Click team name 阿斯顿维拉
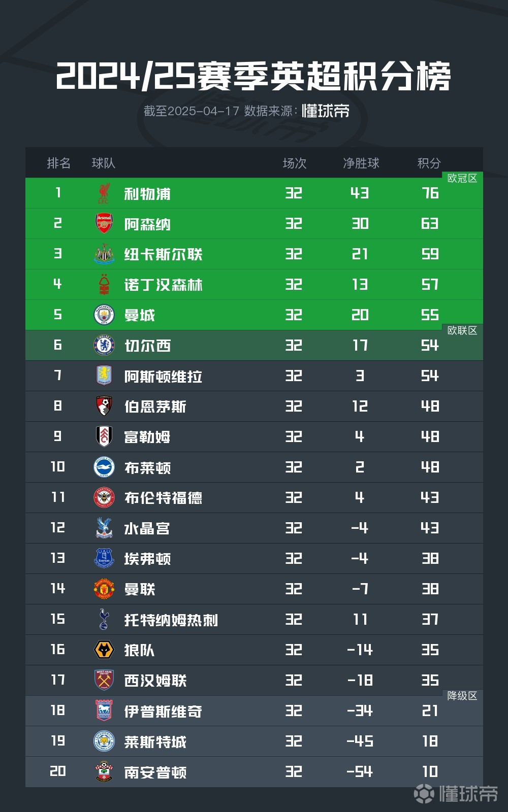The width and height of the screenshot is (508, 812). click(x=164, y=376)
